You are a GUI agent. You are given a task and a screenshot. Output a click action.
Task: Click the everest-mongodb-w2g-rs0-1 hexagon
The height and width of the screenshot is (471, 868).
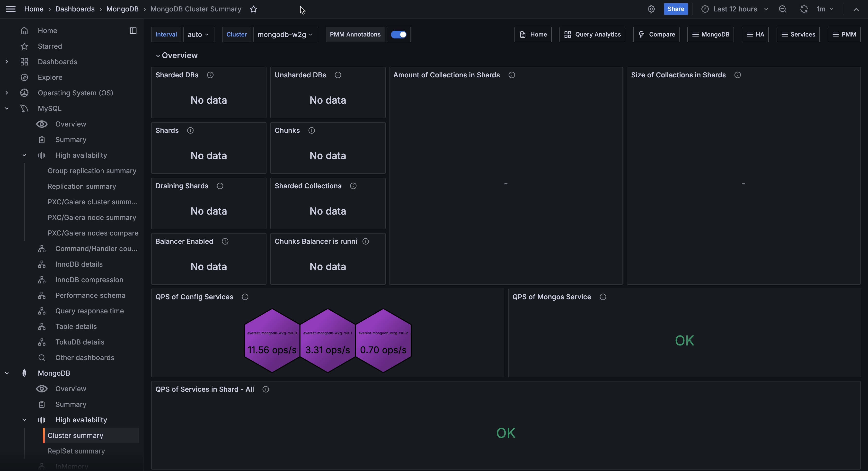pos(328,341)
